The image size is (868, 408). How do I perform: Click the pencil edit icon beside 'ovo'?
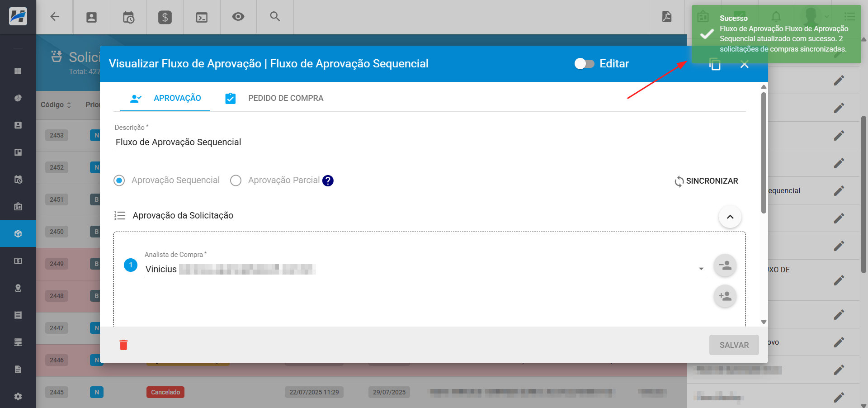[x=839, y=342]
